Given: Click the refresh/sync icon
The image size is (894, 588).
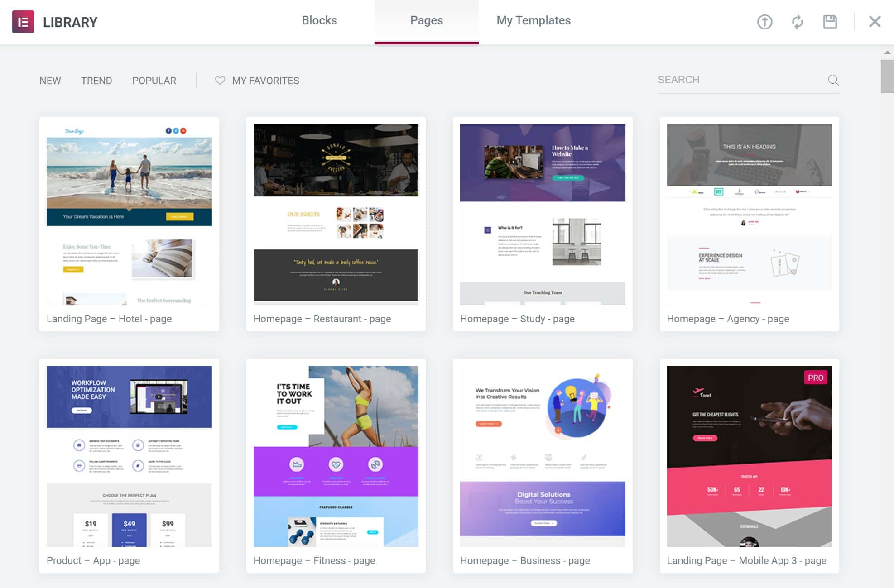Looking at the screenshot, I should click(797, 22).
